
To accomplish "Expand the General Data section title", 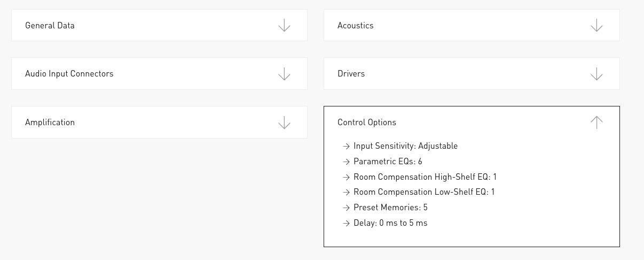I will (50, 26).
